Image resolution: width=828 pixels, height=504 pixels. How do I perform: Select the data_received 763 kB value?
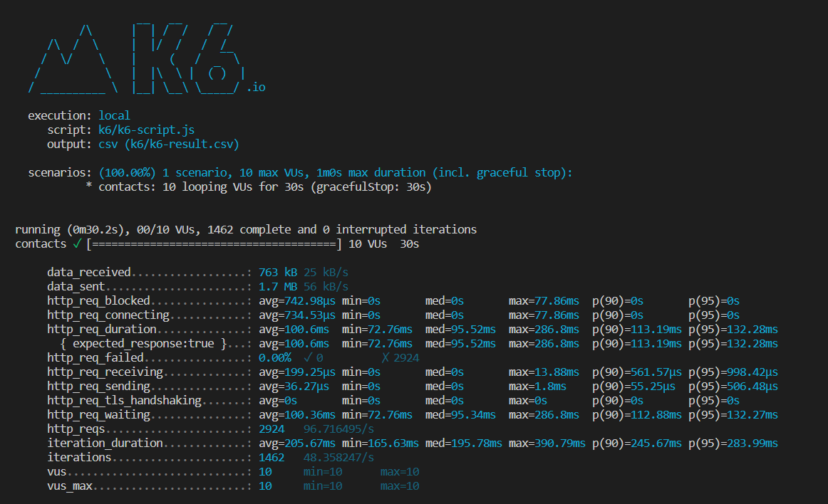click(x=278, y=272)
